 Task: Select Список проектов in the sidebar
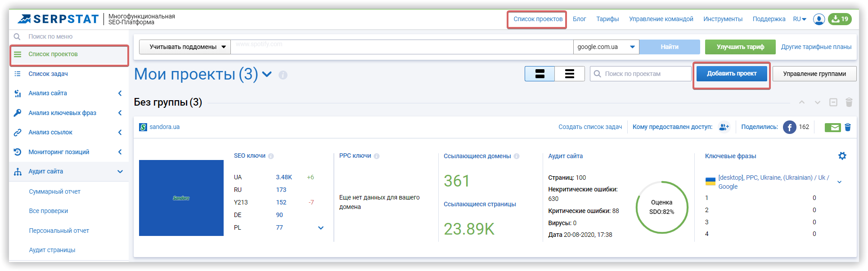point(69,54)
